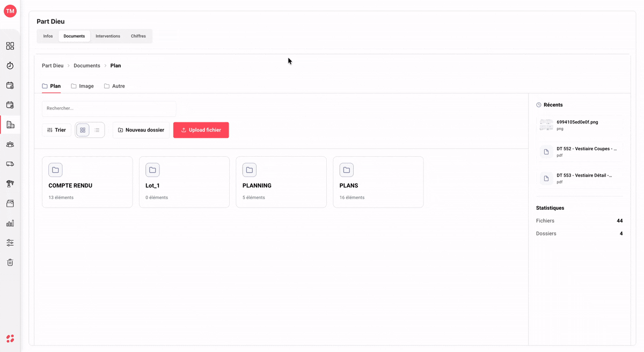Focus the Rechercher search field
The image size is (644, 352).
pyautogui.click(x=109, y=108)
